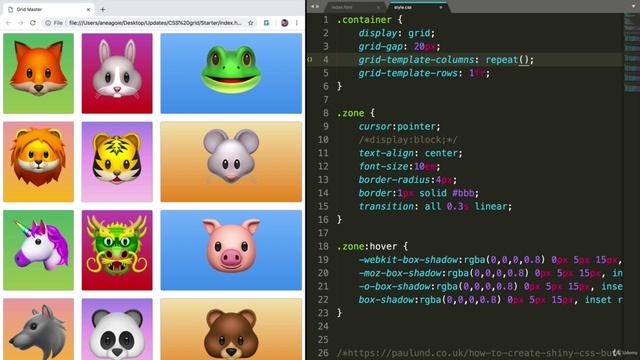Open the Chrome extension icon
640x360 pixels.
click(267, 23)
